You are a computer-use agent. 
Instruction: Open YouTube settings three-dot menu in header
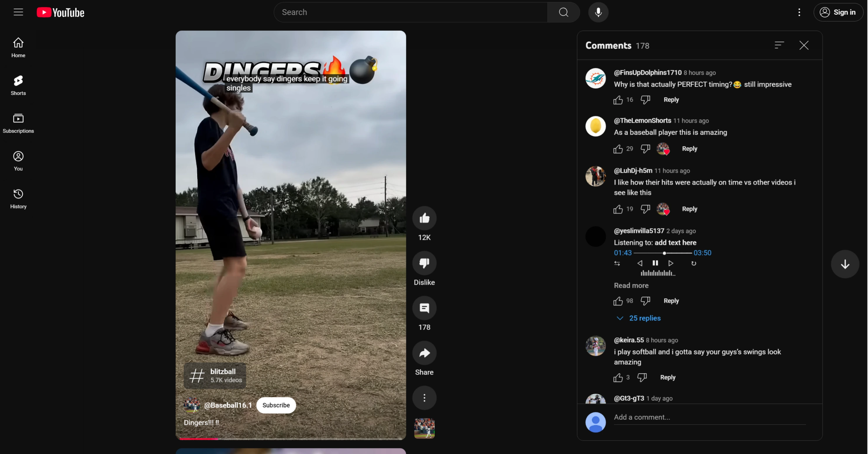click(799, 12)
